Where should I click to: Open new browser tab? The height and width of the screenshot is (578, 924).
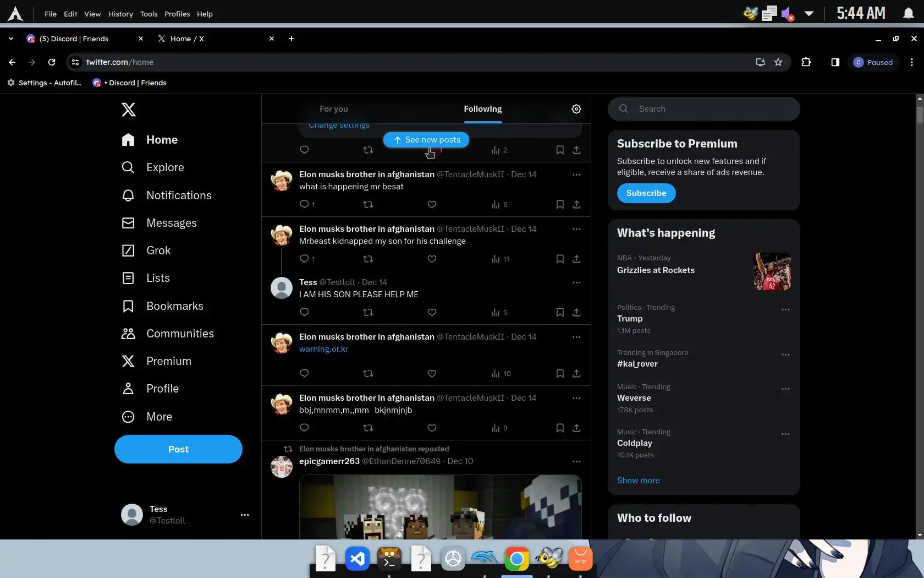click(x=291, y=39)
